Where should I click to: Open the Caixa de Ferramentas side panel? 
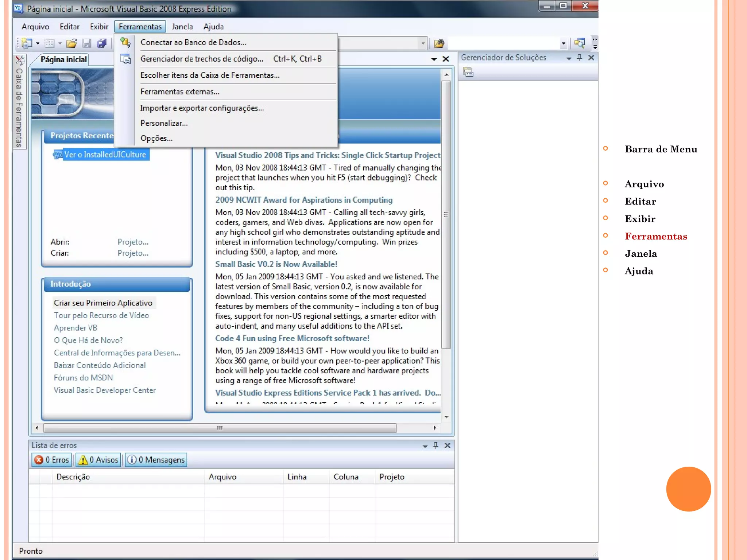point(19,102)
